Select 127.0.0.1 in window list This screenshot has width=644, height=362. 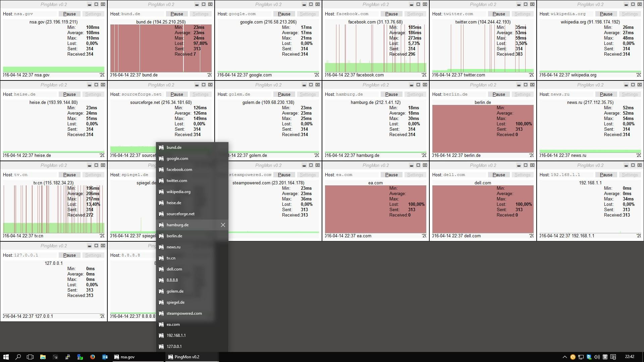pos(192,347)
